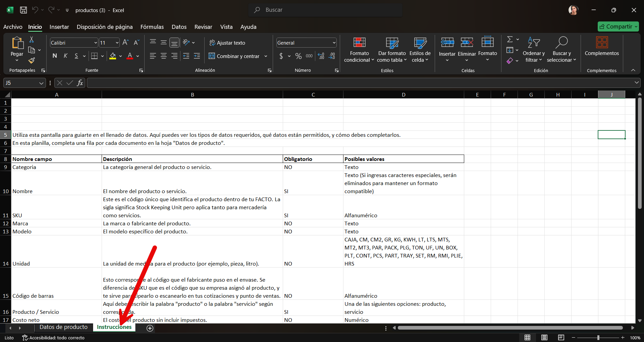The image size is (644, 342).
Task: Click the Compartir share button
Action: click(618, 26)
